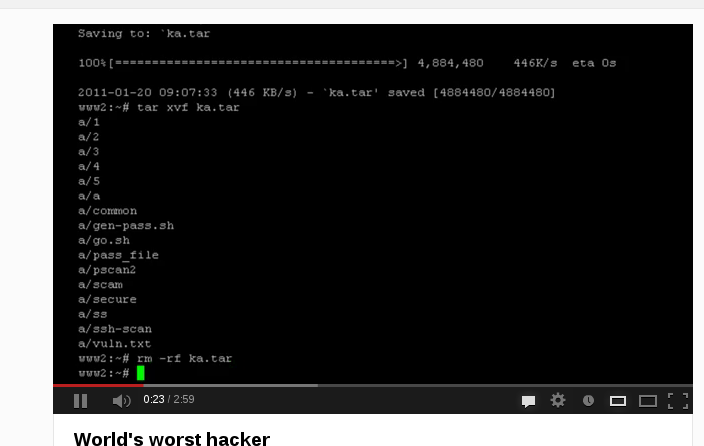The width and height of the screenshot is (704, 446).
Task: Switch to the large player size
Action: click(648, 401)
